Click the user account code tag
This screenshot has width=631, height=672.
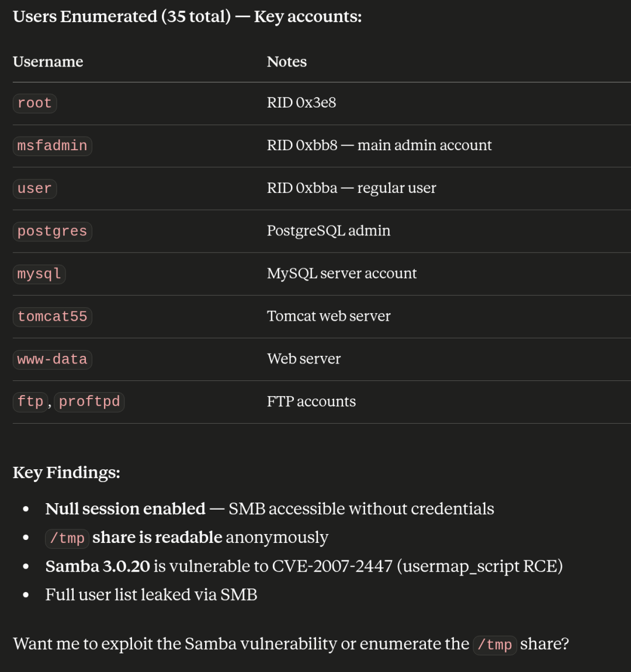(x=34, y=189)
